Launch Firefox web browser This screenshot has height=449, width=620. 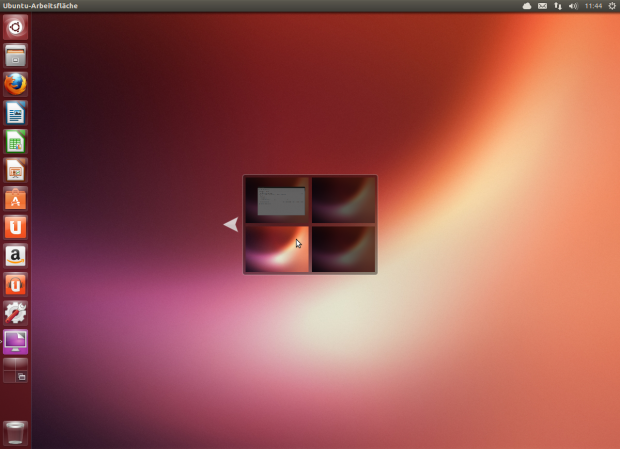[x=15, y=84]
